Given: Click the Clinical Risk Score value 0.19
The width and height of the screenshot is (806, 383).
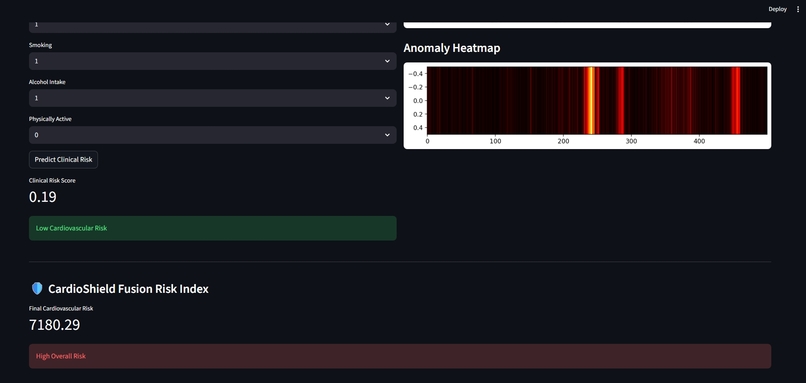Looking at the screenshot, I should click(43, 197).
